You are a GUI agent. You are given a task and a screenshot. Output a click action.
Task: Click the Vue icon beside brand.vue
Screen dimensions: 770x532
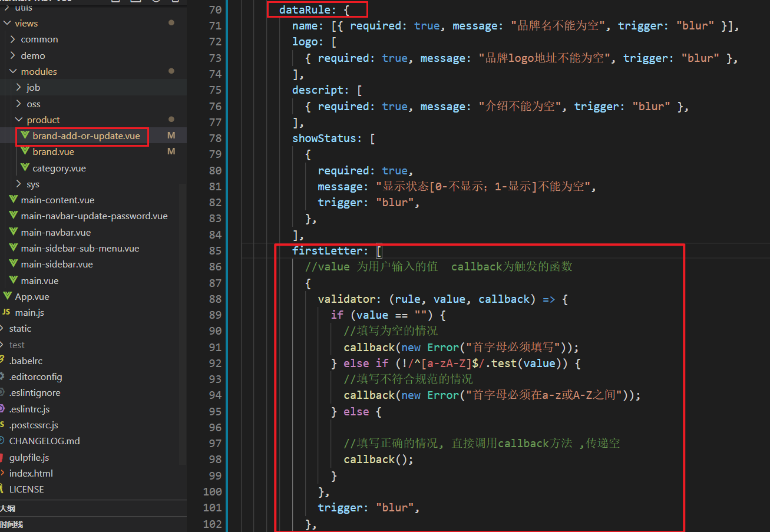pyautogui.click(x=25, y=151)
